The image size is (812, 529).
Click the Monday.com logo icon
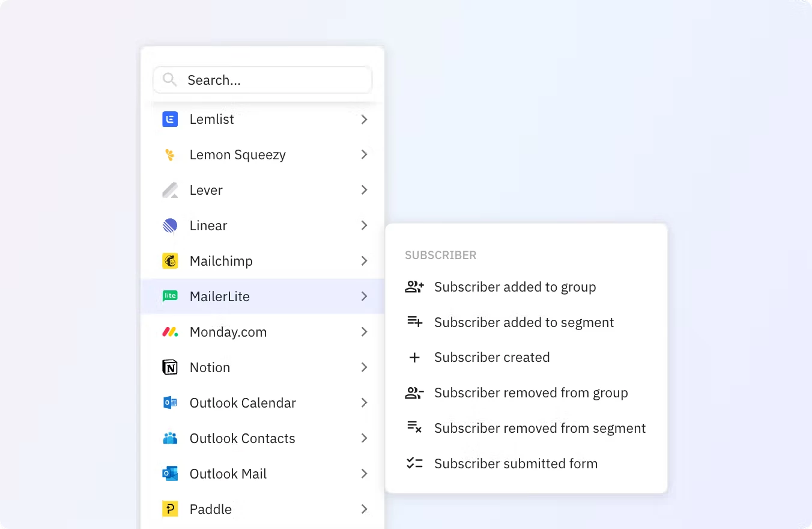[x=170, y=332]
